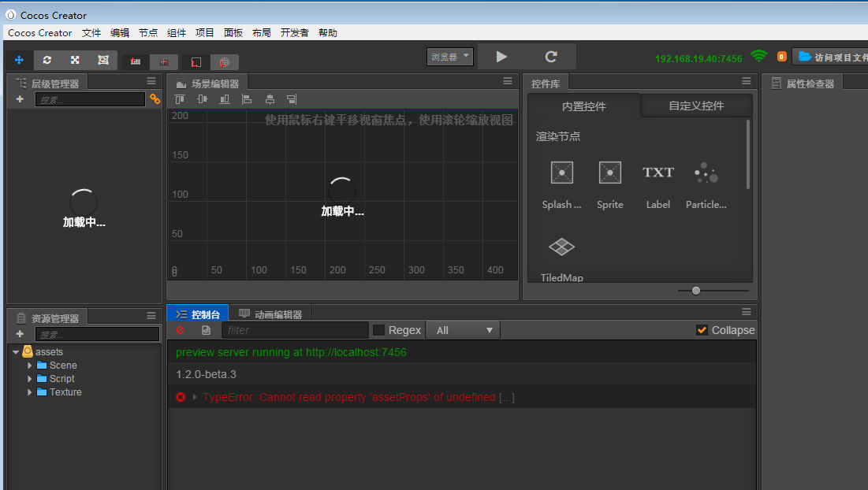Click the reload preview button
The width and height of the screenshot is (868, 490).
tap(551, 57)
